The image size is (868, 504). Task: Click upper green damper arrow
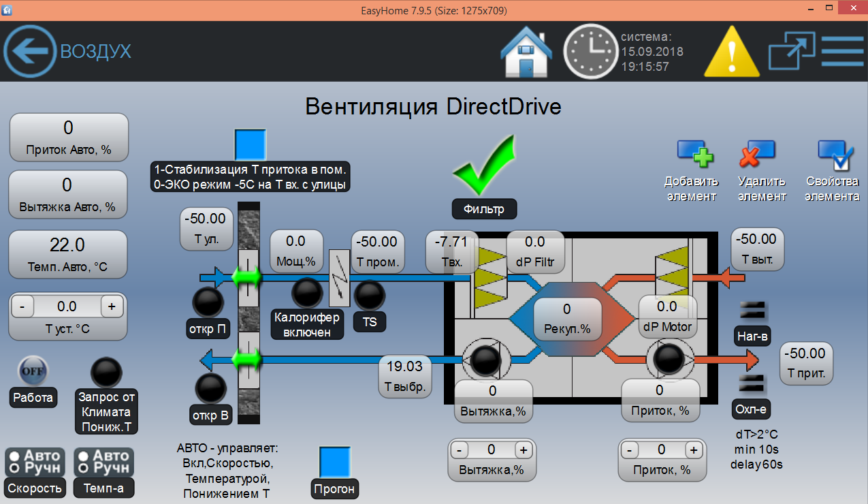point(246,277)
